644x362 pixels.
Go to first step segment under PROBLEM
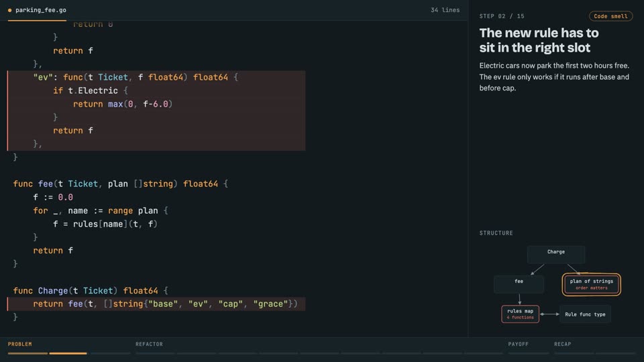(28, 353)
